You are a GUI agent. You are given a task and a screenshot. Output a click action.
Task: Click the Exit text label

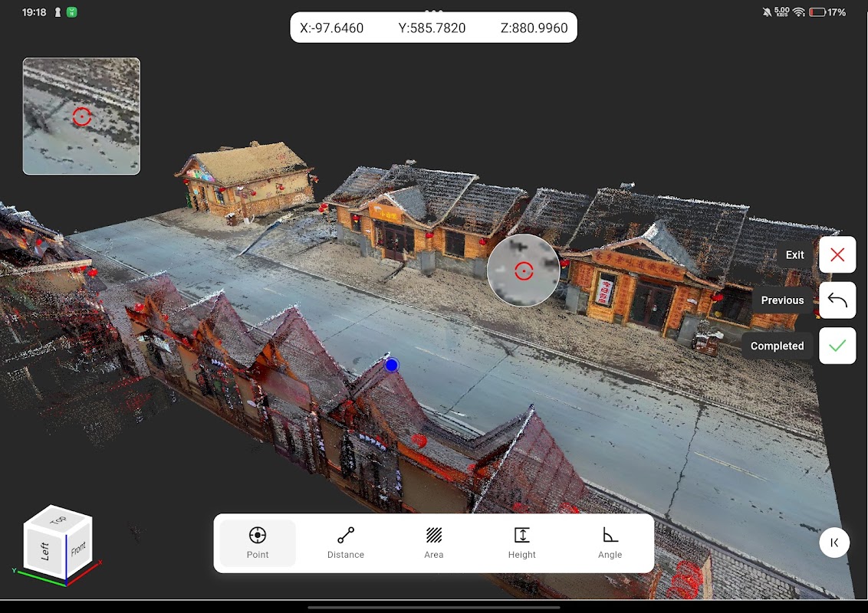click(795, 255)
